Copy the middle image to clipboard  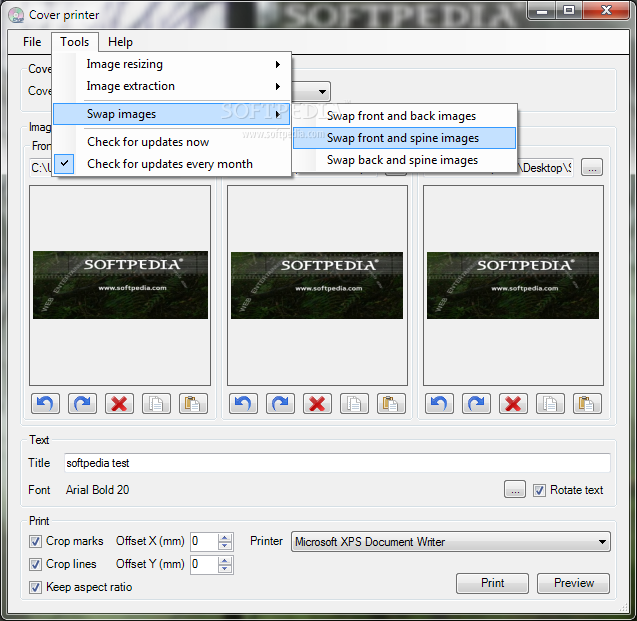point(354,403)
